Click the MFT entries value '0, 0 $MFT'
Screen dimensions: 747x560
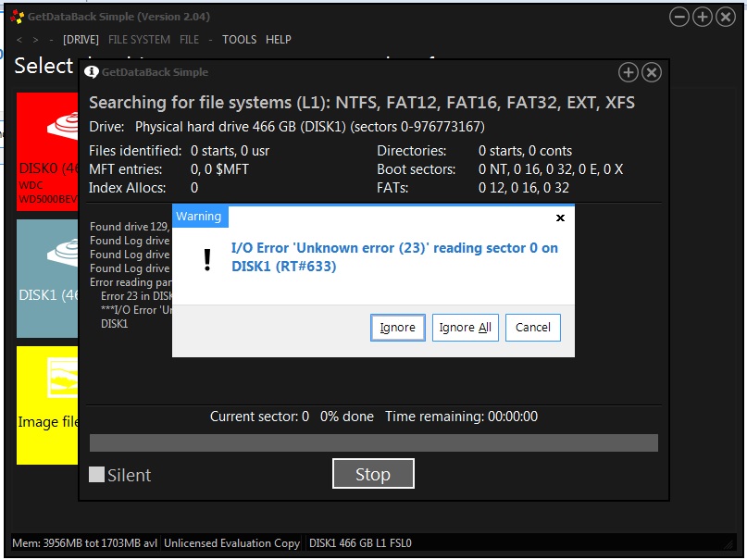pos(219,169)
